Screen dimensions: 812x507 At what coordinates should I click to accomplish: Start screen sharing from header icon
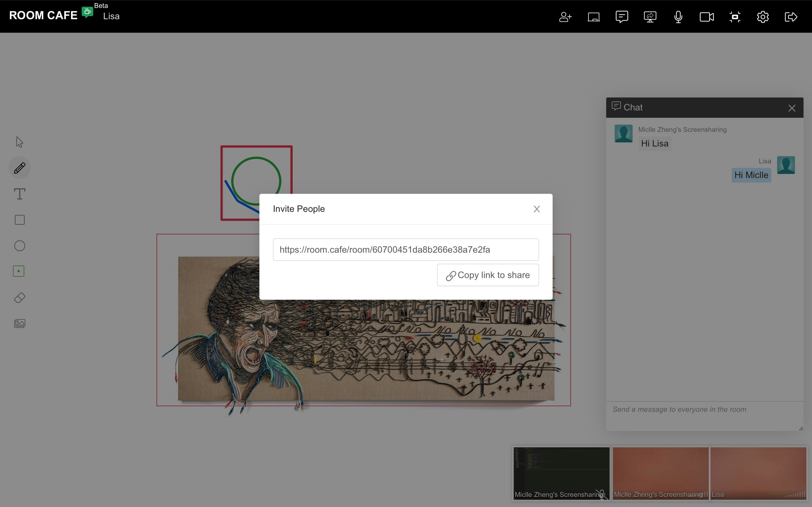tap(650, 17)
